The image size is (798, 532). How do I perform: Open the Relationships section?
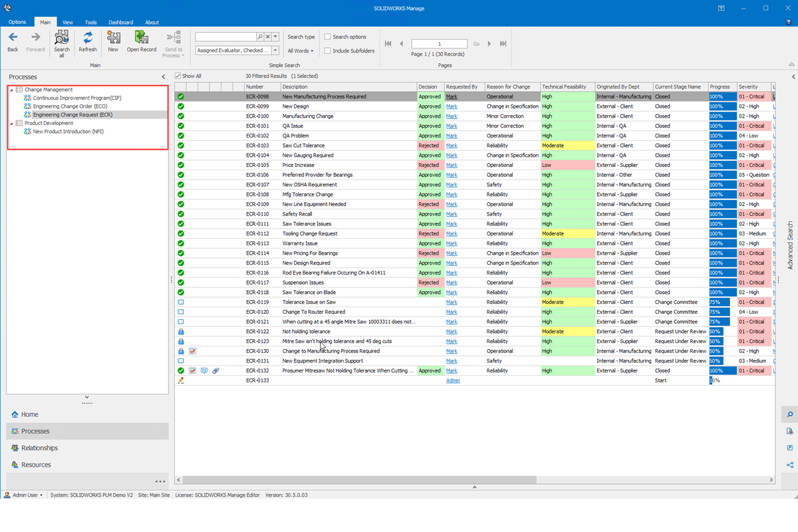(x=87, y=448)
